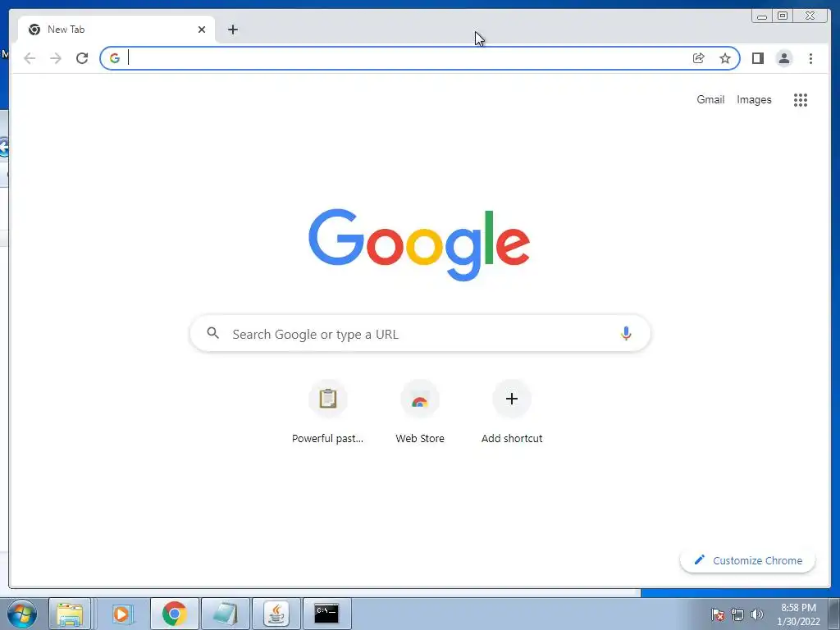
Task: Focus the address bar field
Action: (420, 58)
